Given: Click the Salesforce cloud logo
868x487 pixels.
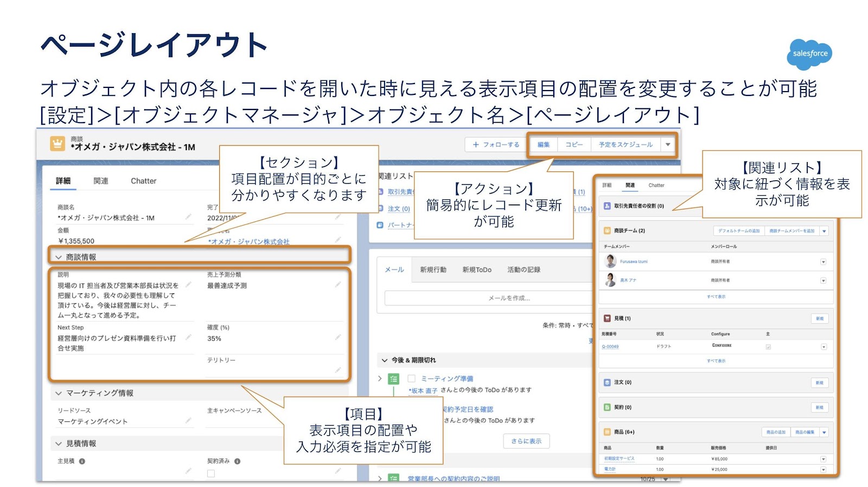Looking at the screenshot, I should 809,54.
